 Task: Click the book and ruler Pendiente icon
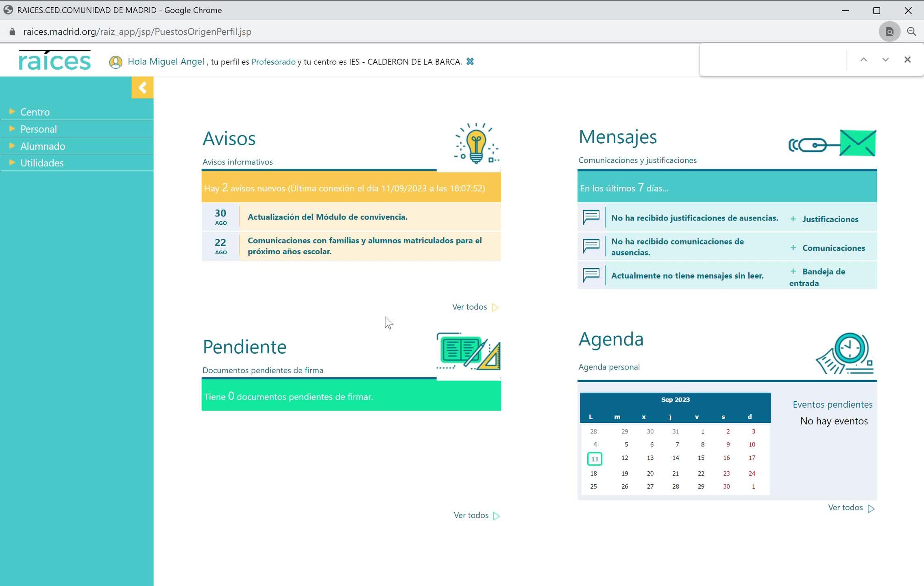coord(468,352)
